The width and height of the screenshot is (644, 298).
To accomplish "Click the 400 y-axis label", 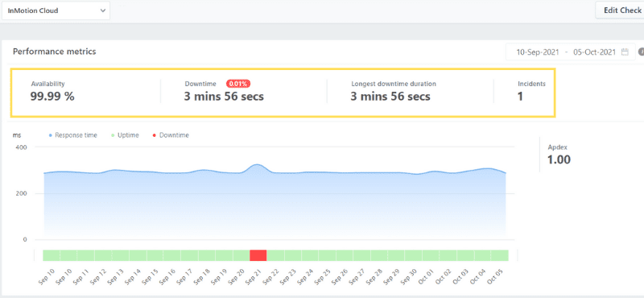I will pyautogui.click(x=22, y=147).
